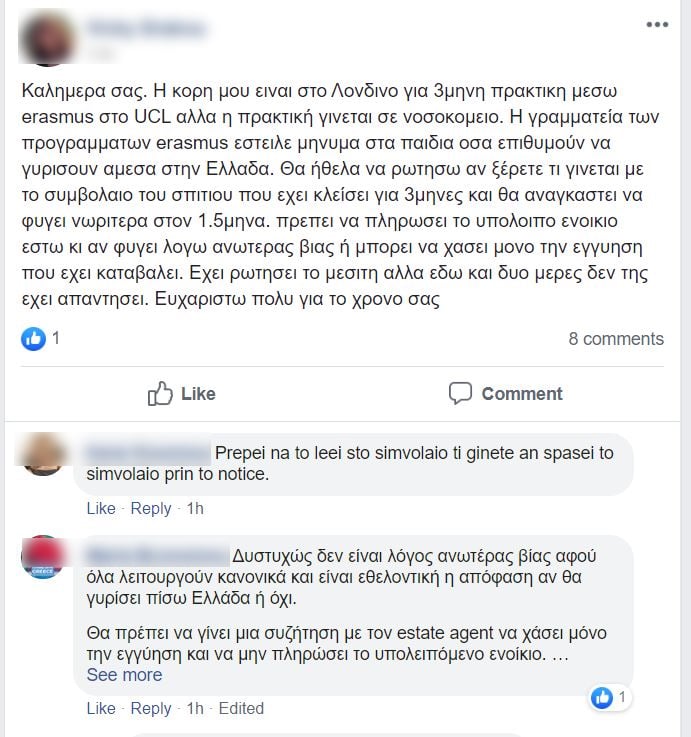This screenshot has width=691, height=737.
Task: Like the first comment about simvolaio
Action: [101, 508]
